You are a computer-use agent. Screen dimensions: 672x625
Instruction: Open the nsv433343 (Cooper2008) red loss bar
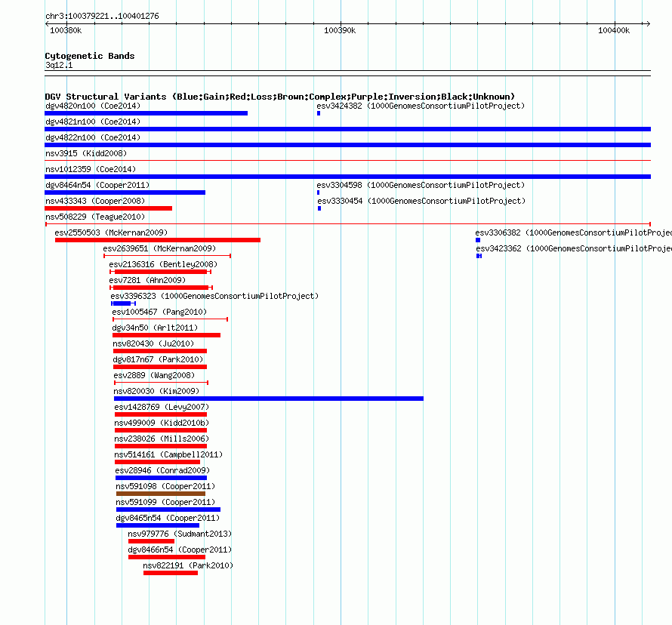point(109,208)
